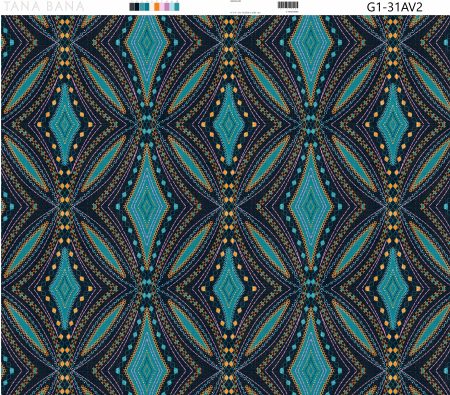Pick the orange color swatch

(x=157, y=7)
